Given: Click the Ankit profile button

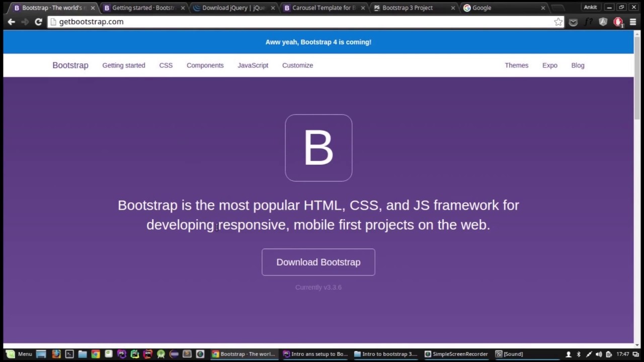Looking at the screenshot, I should tap(590, 7).
